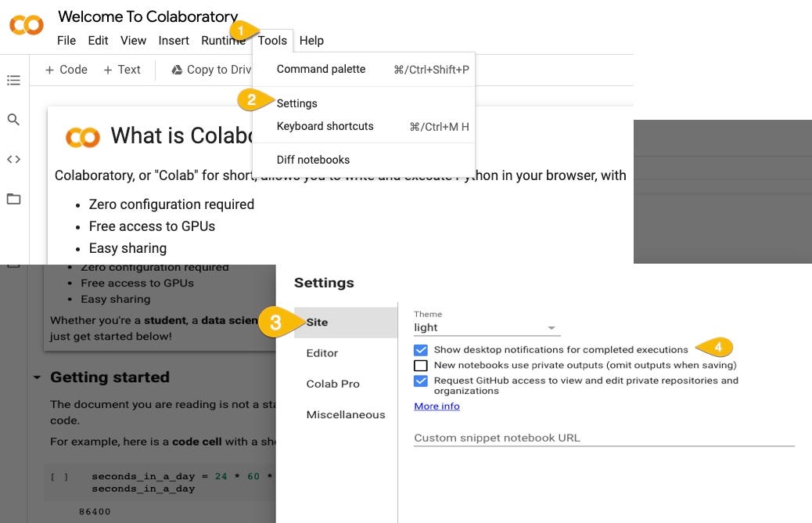Screen dimensions: 812x523
Task: Switch to the Editor settings tab
Action: [322, 353]
